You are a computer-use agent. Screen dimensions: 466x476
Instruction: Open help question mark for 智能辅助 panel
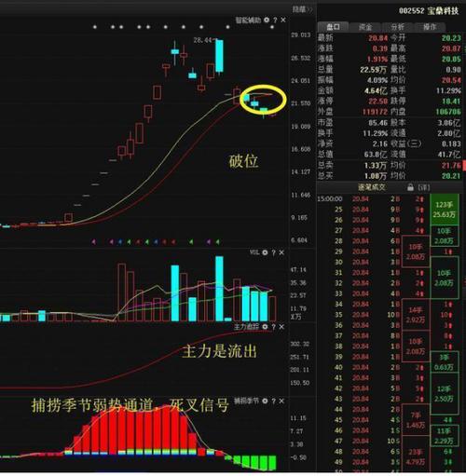tap(275, 20)
